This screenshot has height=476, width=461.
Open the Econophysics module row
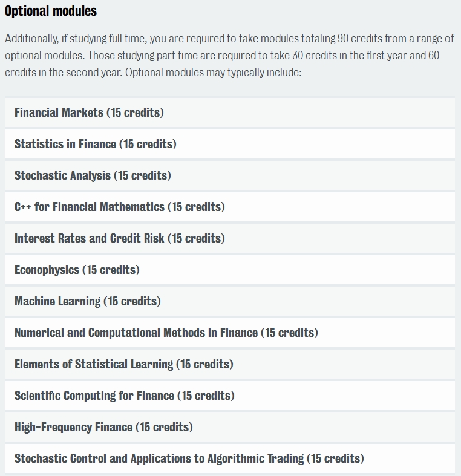(229, 270)
